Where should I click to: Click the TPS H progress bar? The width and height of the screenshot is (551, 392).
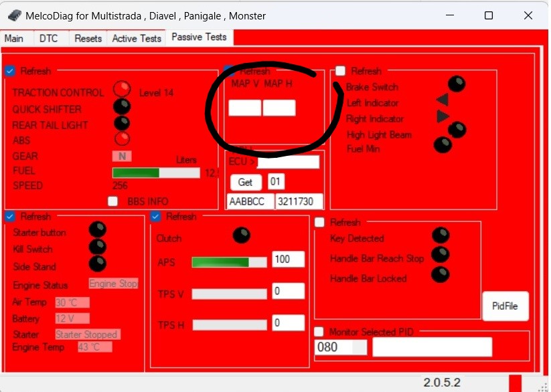230,325
